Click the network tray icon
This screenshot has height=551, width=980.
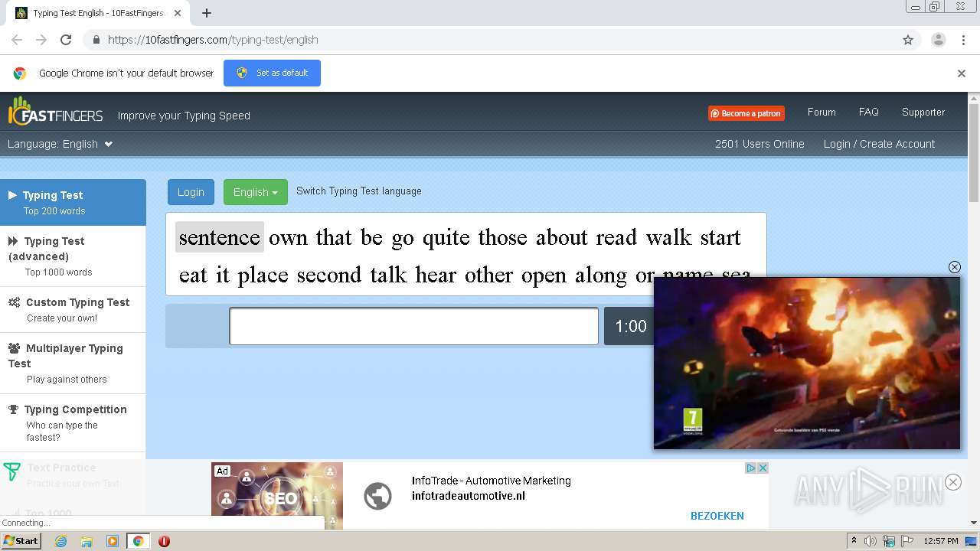pyautogui.click(x=889, y=541)
